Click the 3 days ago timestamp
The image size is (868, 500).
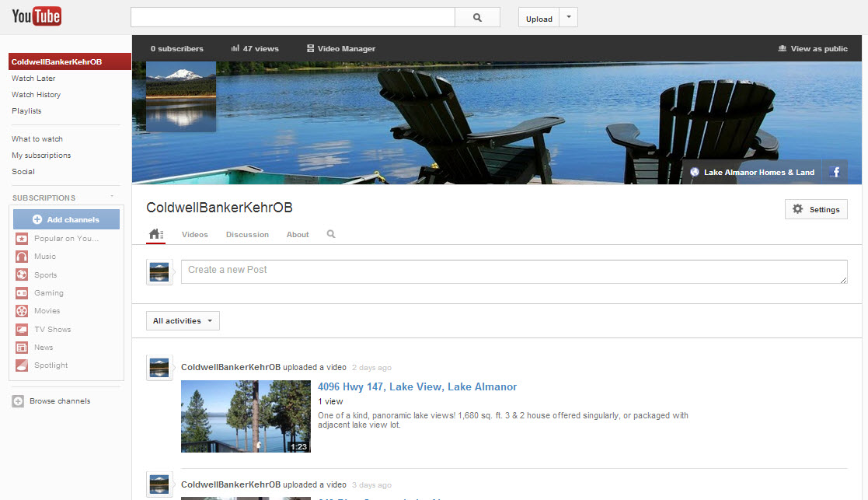coord(371,485)
